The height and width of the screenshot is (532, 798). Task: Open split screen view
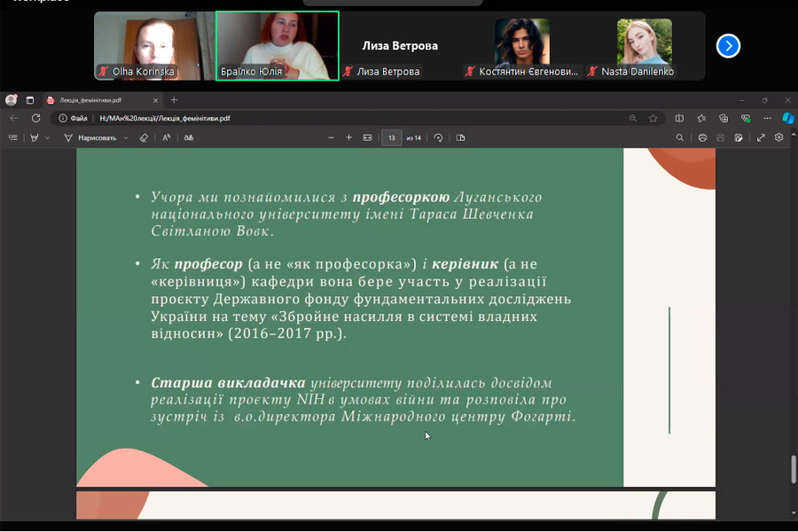coord(679,118)
